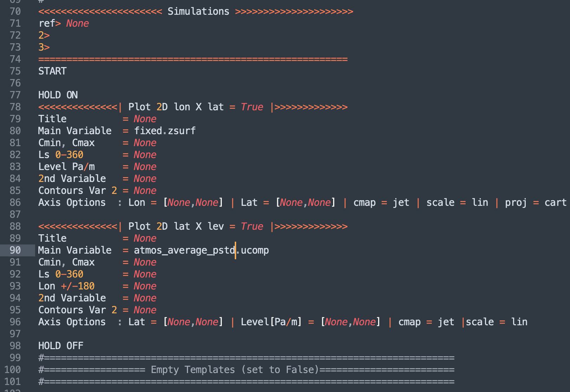The width and height of the screenshot is (570, 392).
Task: Click 'None' for '2nd Variable' on line 84
Action: pyautogui.click(x=145, y=179)
